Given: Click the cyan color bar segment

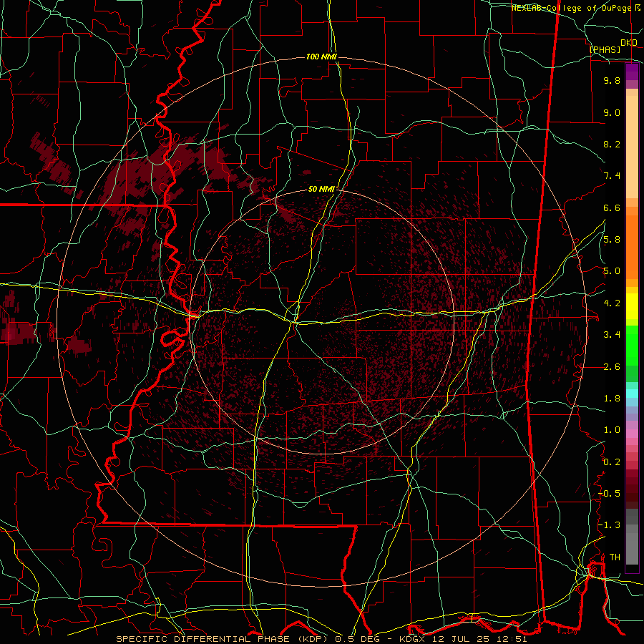Looking at the screenshot, I should coord(632,393).
